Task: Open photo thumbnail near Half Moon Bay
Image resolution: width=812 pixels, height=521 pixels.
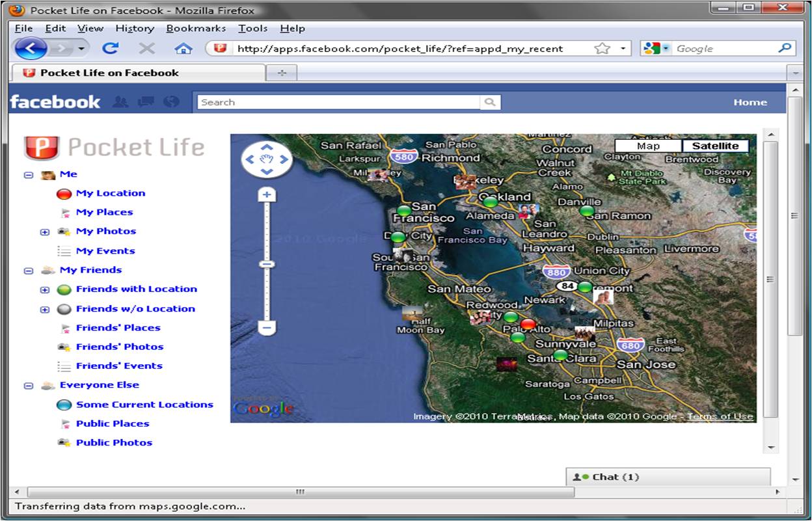Action: pos(413,314)
